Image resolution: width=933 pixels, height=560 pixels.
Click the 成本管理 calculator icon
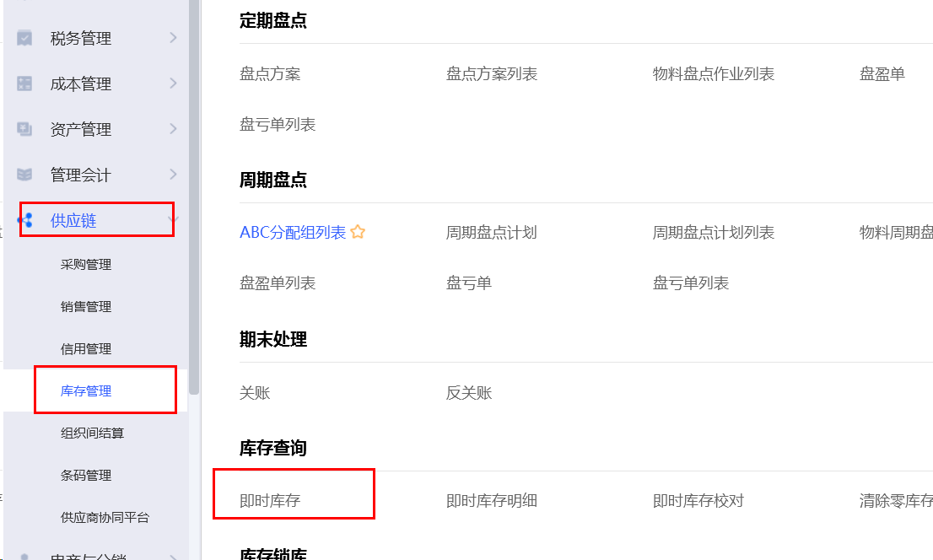[x=24, y=83]
